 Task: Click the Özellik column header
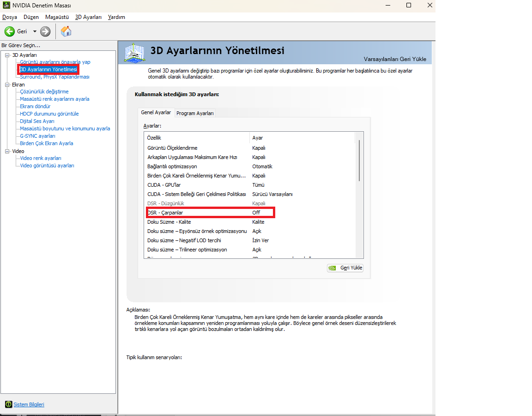click(x=197, y=138)
